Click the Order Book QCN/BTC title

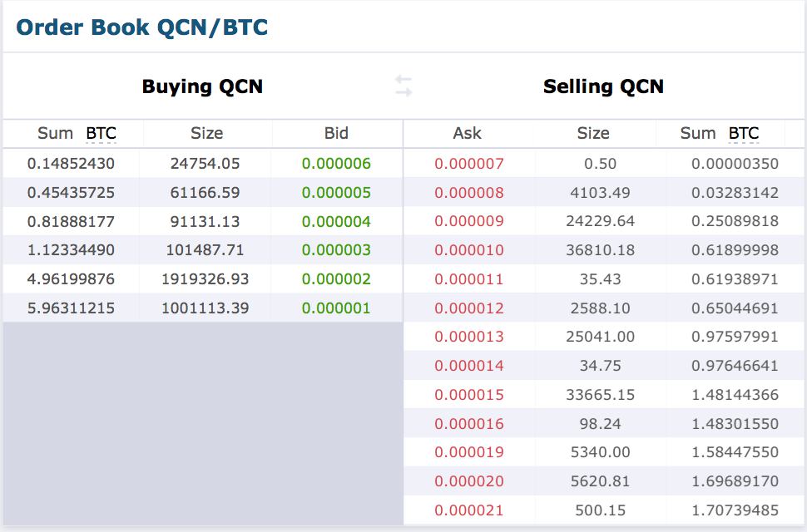[142, 27]
